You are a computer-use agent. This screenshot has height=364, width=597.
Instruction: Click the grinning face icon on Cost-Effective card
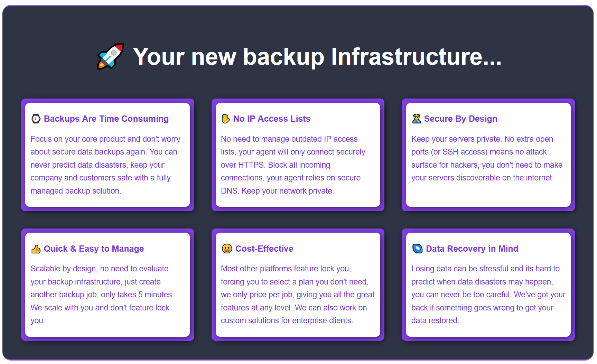tap(227, 249)
